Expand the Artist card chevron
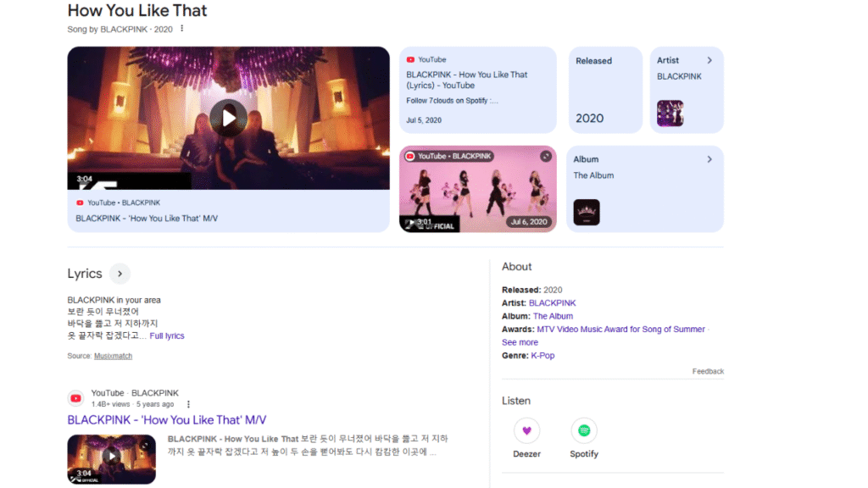Image resolution: width=868 pixels, height=488 pixels. point(709,60)
